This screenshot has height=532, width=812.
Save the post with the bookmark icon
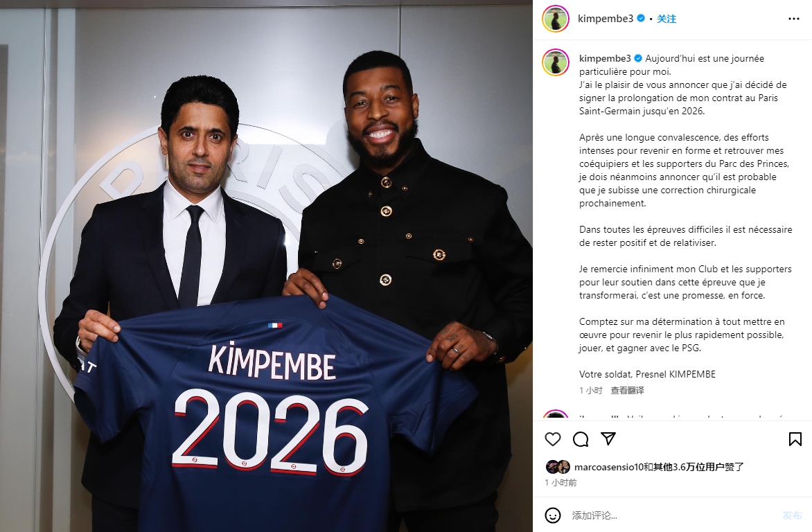point(795,439)
